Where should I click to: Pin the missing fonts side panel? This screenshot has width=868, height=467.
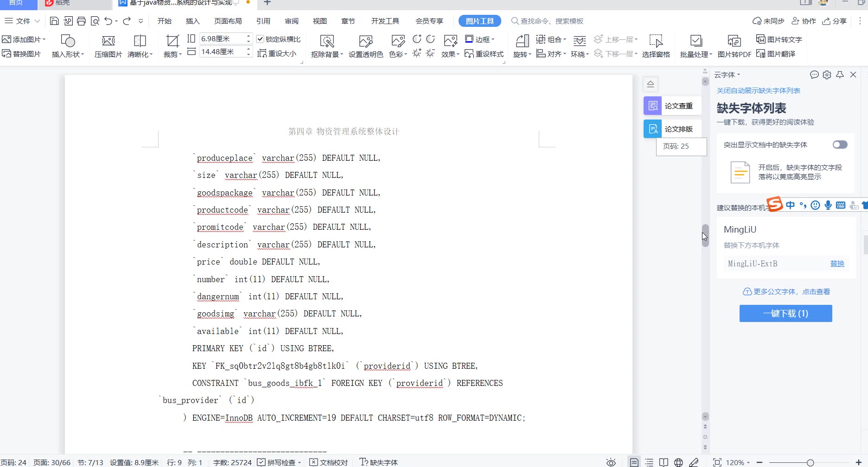pyautogui.click(x=840, y=75)
